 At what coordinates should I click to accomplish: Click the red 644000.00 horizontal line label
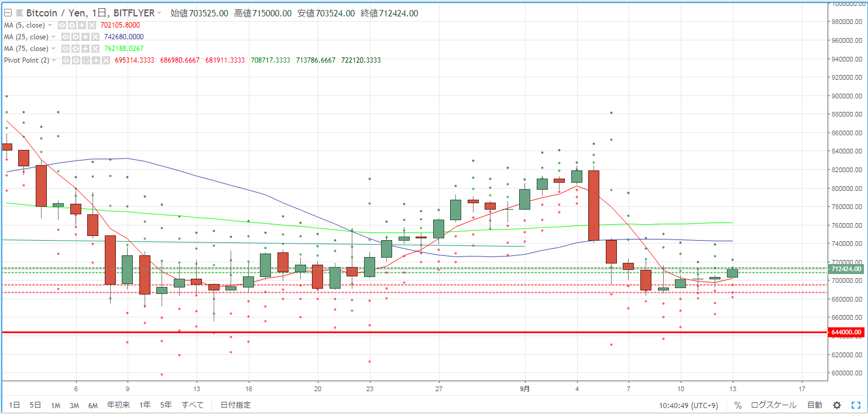[x=846, y=332]
